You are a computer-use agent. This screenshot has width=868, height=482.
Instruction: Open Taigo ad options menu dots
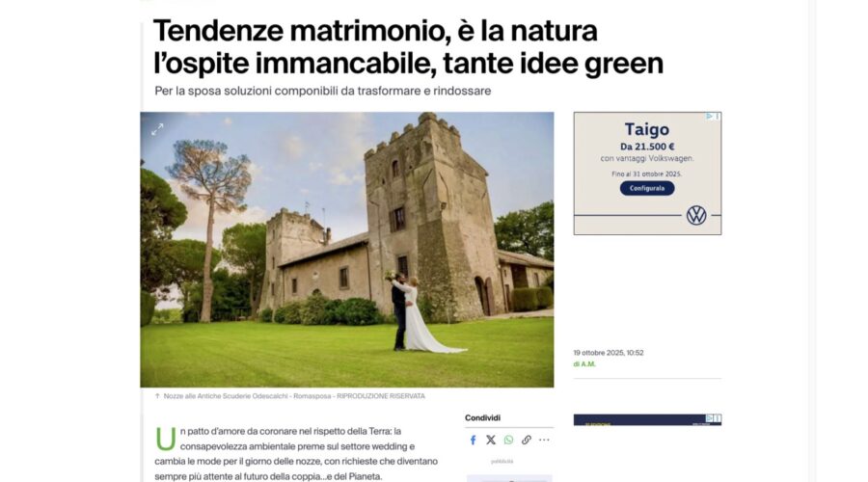[x=718, y=117]
